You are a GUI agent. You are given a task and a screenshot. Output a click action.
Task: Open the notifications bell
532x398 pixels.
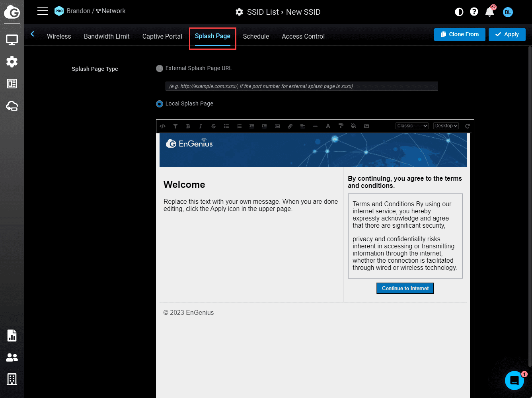point(490,12)
